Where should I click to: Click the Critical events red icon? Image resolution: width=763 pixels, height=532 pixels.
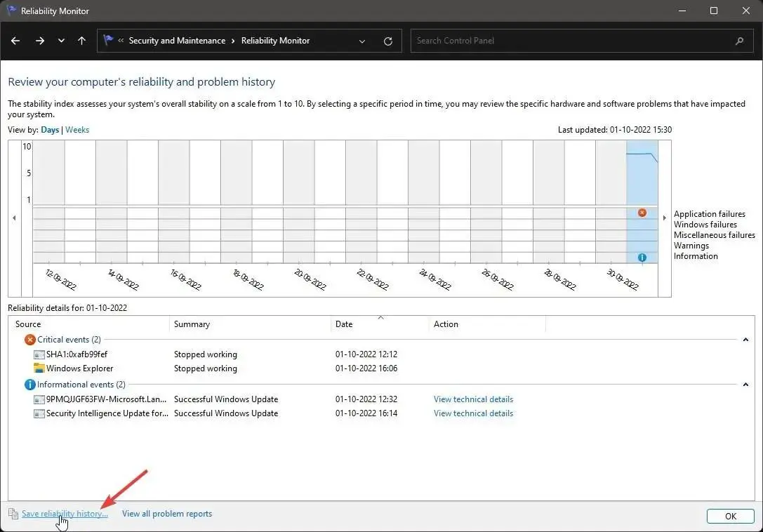point(30,340)
